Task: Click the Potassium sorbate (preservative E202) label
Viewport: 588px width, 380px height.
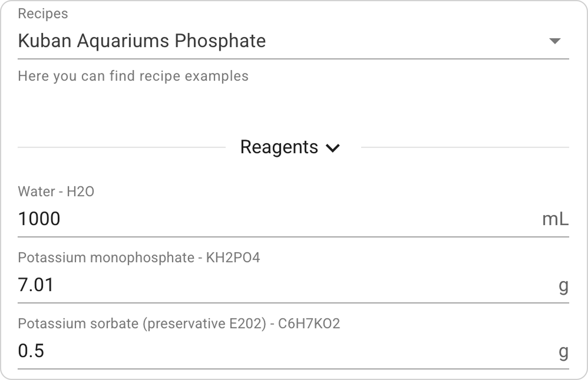Action: click(x=179, y=324)
